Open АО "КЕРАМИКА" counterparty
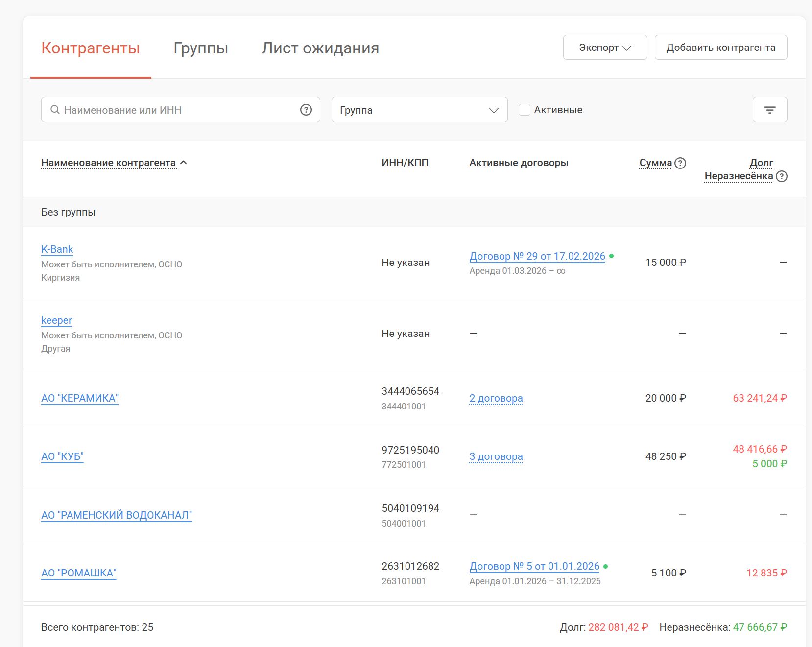 [80, 398]
